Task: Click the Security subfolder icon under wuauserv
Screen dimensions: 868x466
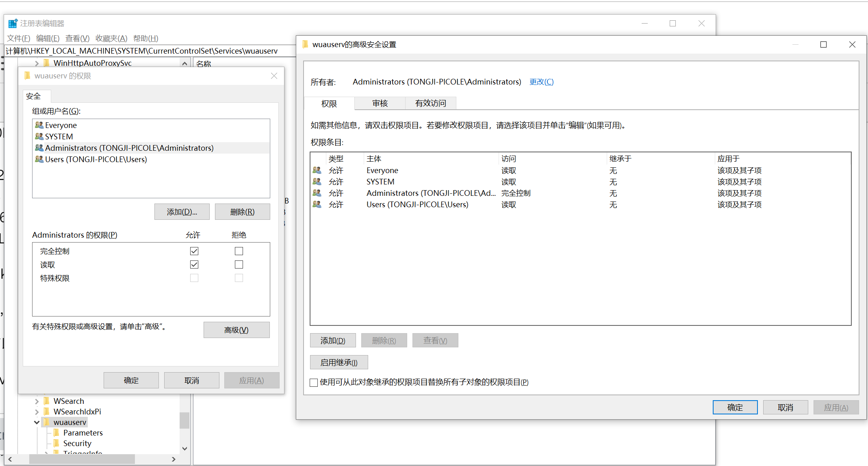Action: [56, 443]
